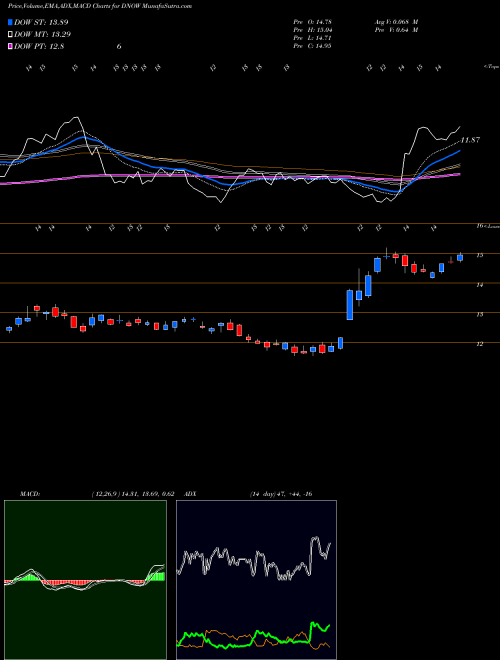500x660 pixels.
Task: Click the "Pre C: 14.95" value
Action: [x=312, y=46]
